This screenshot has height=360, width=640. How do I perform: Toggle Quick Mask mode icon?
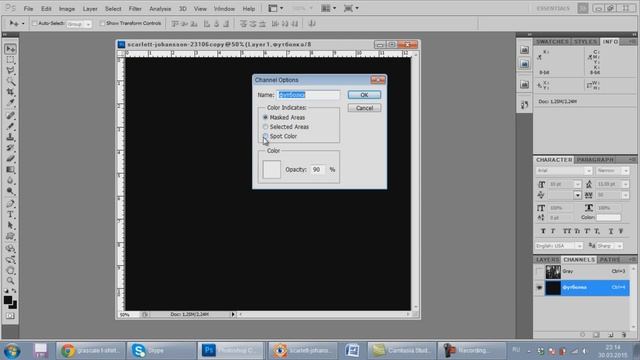tap(10, 316)
